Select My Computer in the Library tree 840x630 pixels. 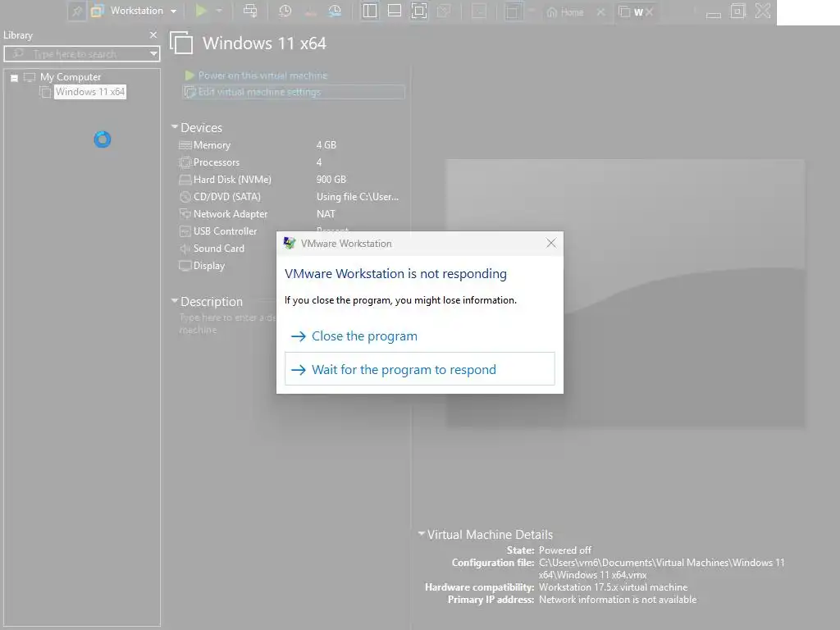[71, 77]
